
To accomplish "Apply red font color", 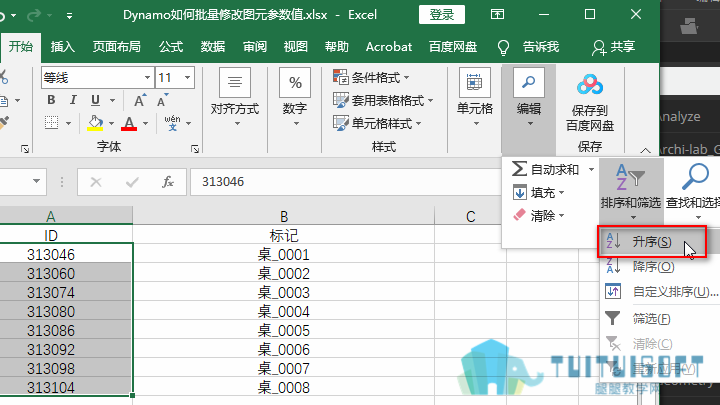I will click(x=129, y=123).
